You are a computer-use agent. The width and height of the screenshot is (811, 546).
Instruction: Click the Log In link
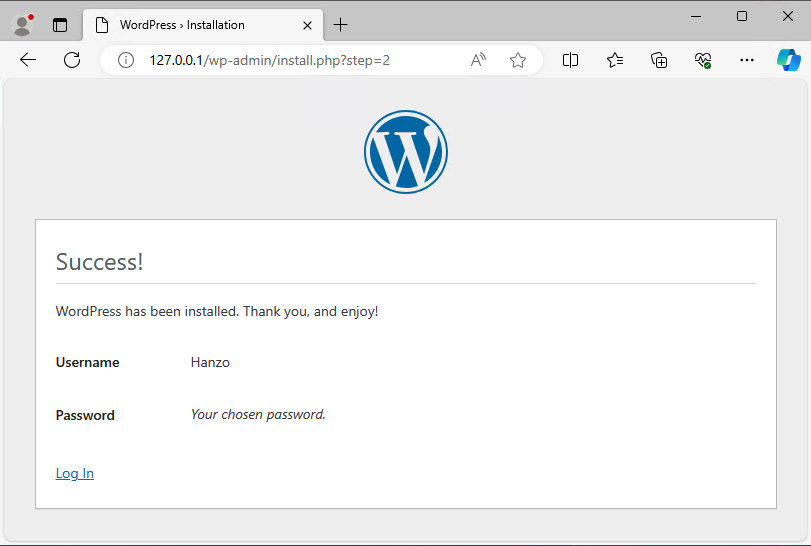(75, 473)
